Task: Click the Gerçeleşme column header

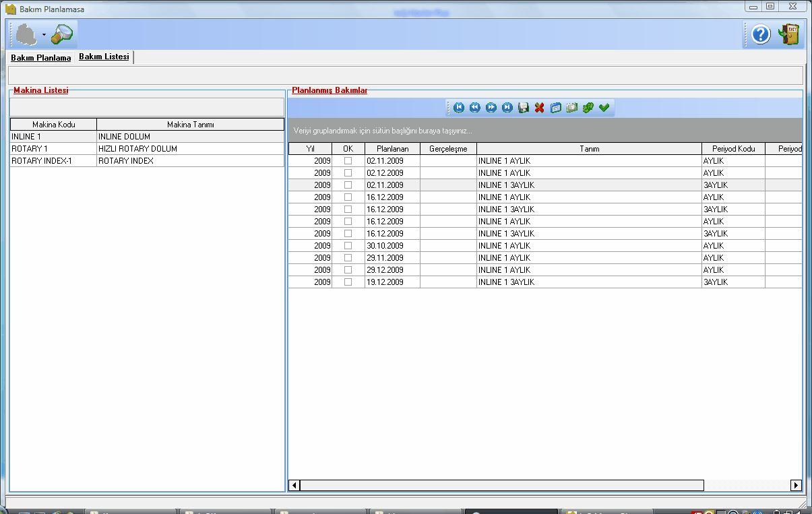Action: click(x=448, y=149)
